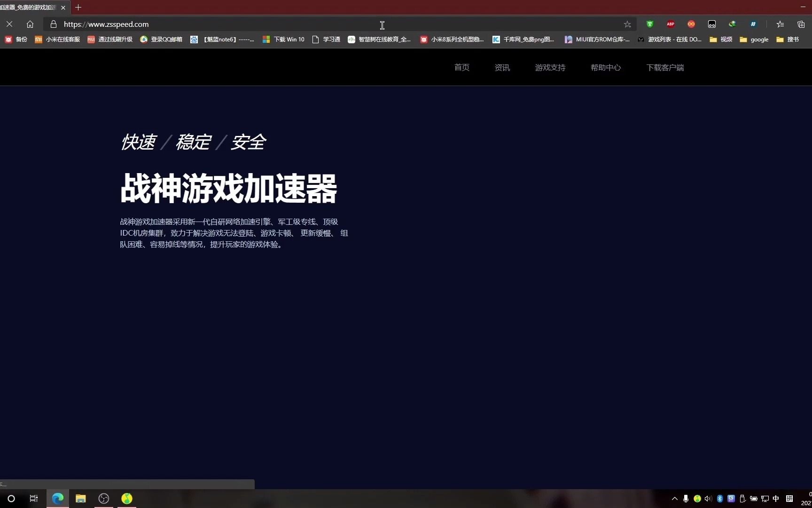Expand the 搜书 bookmark folder

pos(788,40)
